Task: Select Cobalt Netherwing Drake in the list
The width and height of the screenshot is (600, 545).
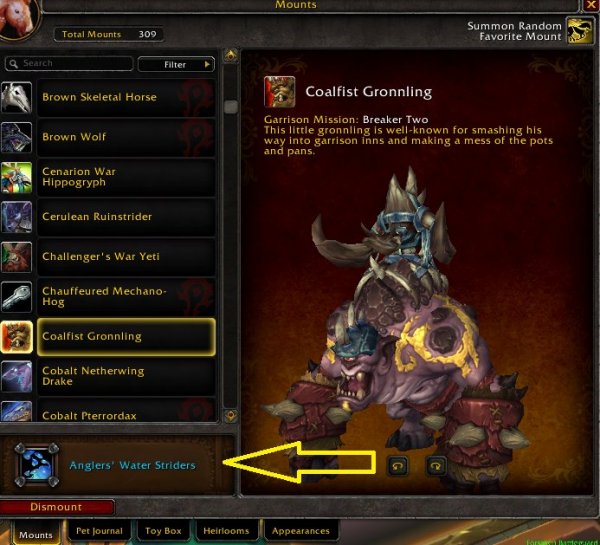Action: pyautogui.click(x=126, y=376)
